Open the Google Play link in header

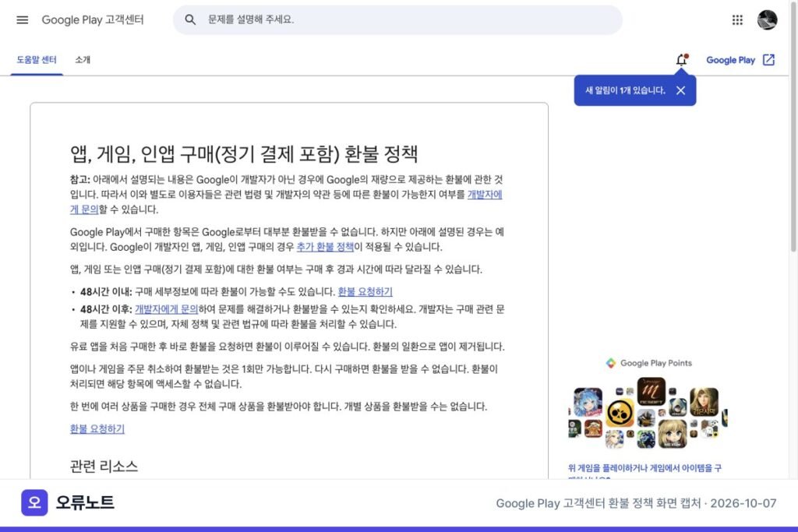point(730,60)
